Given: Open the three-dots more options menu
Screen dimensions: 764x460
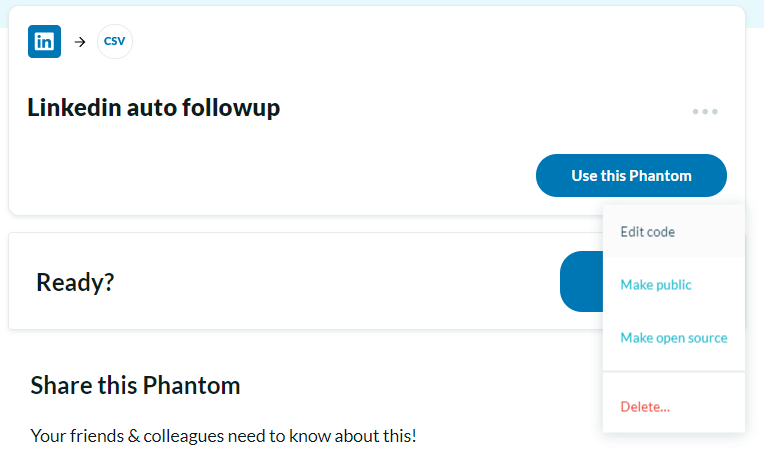Looking at the screenshot, I should coord(705,111).
